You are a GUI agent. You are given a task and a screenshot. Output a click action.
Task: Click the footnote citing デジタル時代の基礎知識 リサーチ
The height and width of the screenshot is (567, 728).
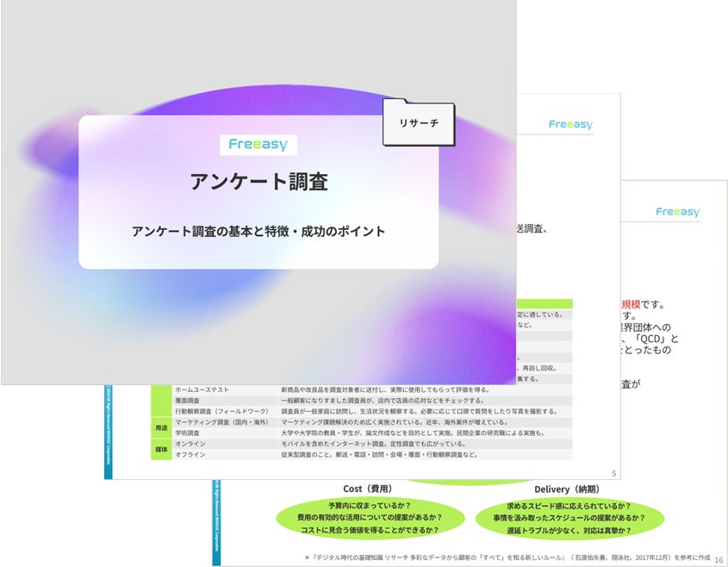(507, 558)
